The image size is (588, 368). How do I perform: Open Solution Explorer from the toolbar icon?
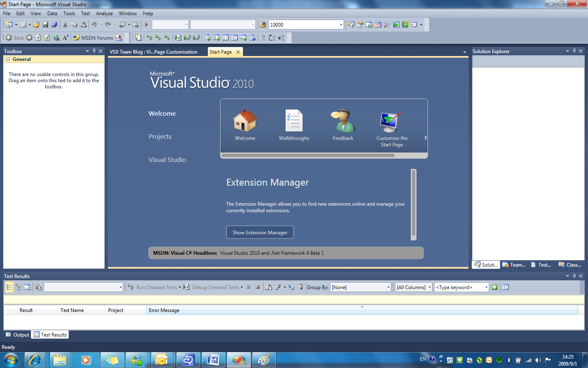click(x=351, y=25)
